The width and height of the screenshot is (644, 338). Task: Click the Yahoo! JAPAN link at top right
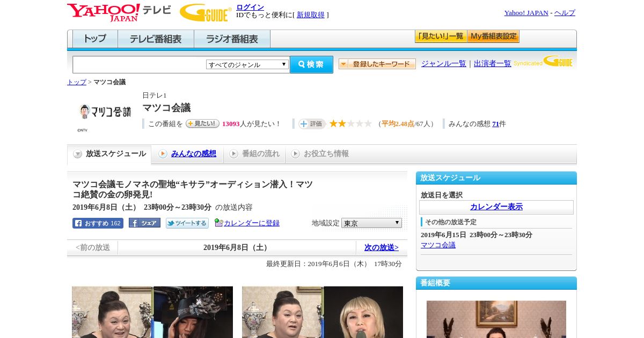pyautogui.click(x=526, y=13)
